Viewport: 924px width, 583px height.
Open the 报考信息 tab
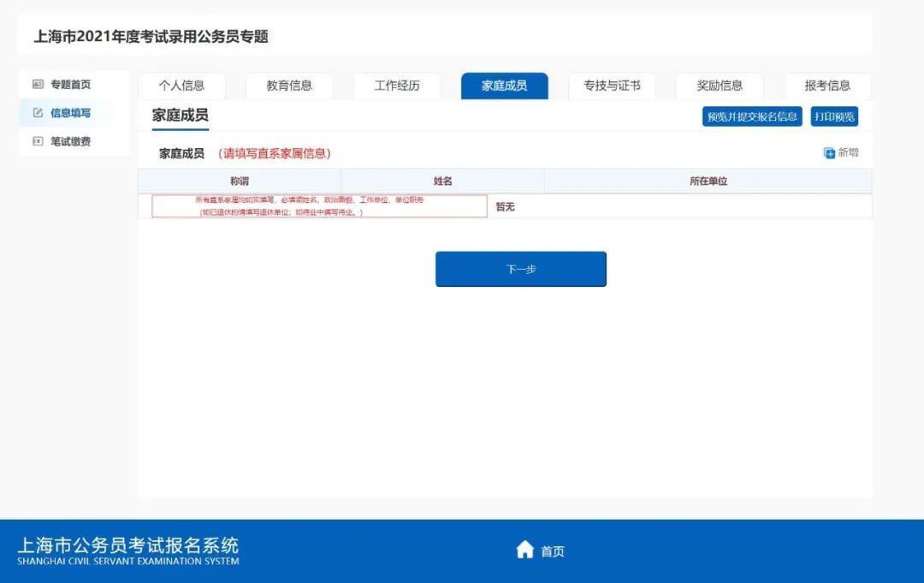pos(827,86)
